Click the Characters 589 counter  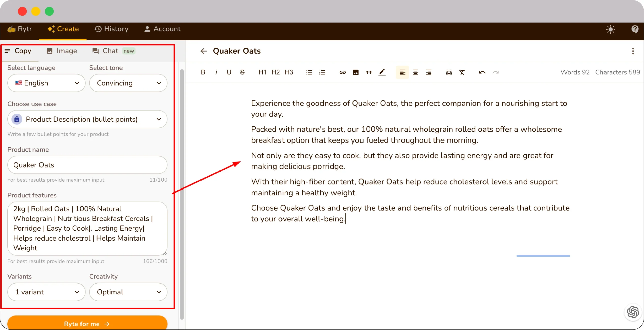pos(618,72)
